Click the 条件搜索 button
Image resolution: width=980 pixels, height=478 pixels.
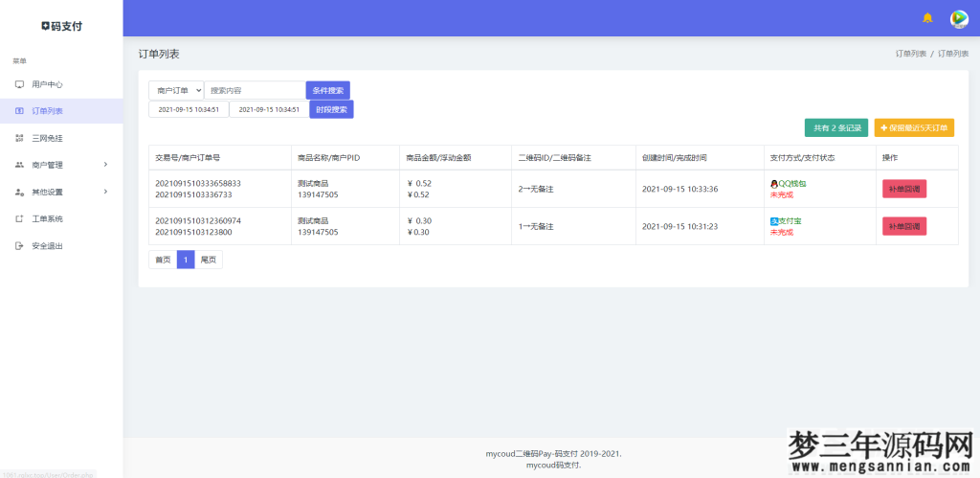328,90
